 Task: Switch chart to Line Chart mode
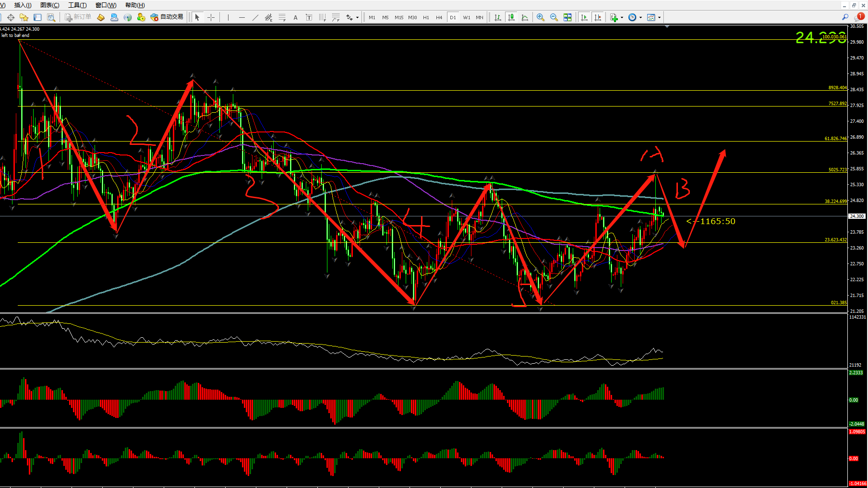click(525, 17)
